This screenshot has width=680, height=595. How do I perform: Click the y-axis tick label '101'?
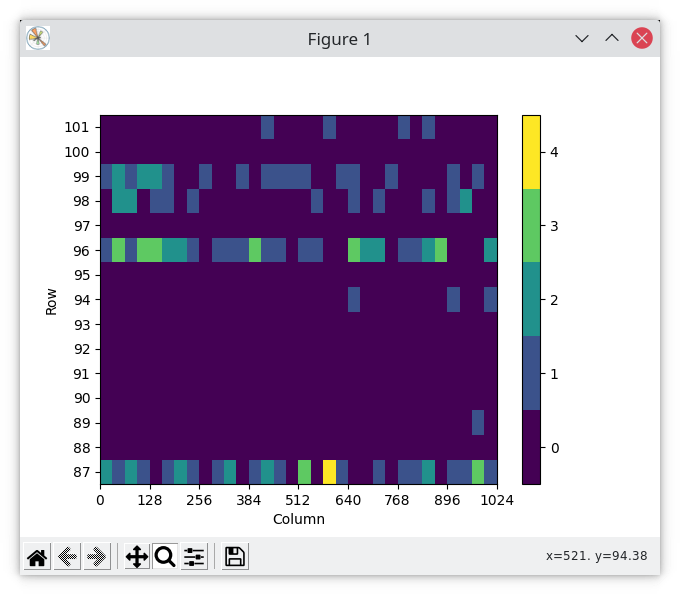(x=77, y=128)
